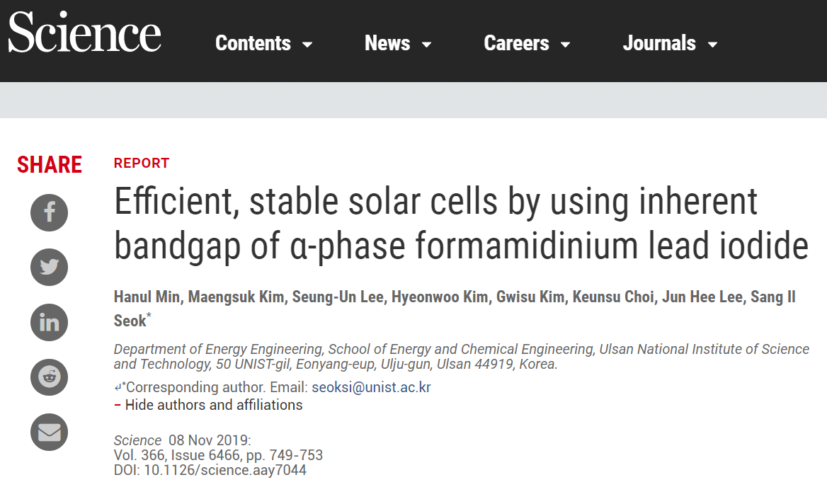Select author Keunsu Choi
The width and height of the screenshot is (827, 504).
click(613, 297)
